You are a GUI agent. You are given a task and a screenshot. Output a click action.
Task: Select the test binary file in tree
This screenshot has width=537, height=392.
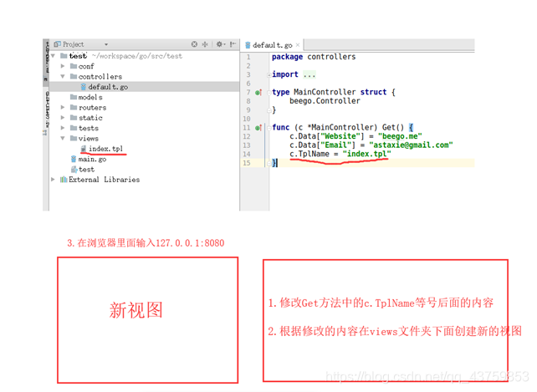(86, 170)
